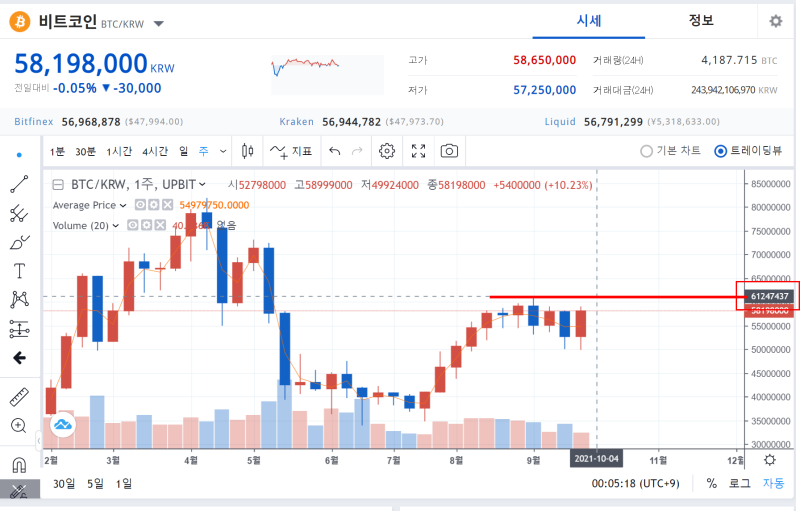Click the mini price sparkline chart

pyautogui.click(x=327, y=74)
